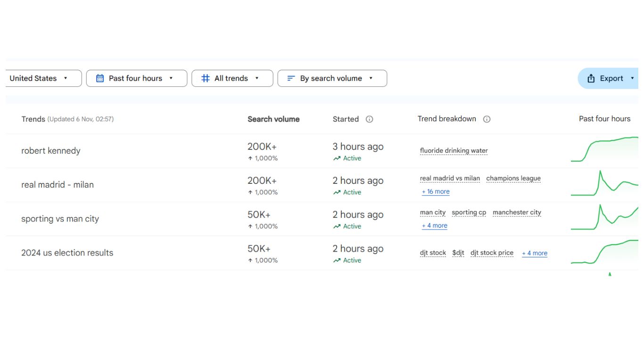This screenshot has width=644, height=362.
Task: Click the djt stock price query chip
Action: coord(492,253)
